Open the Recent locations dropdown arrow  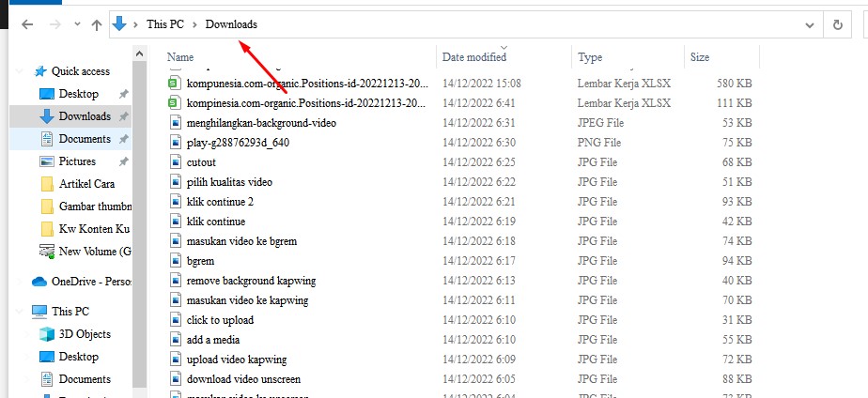pyautogui.click(x=77, y=24)
